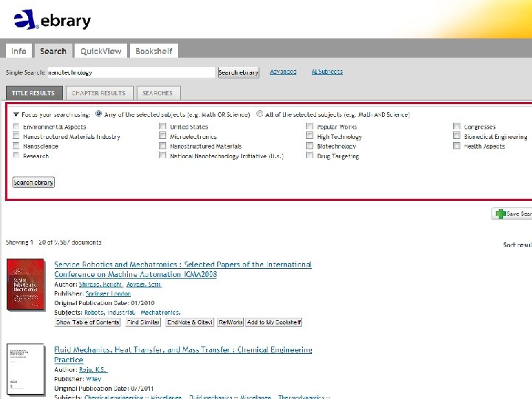
Task: Check the Popular Works checkbox
Action: click(310, 126)
